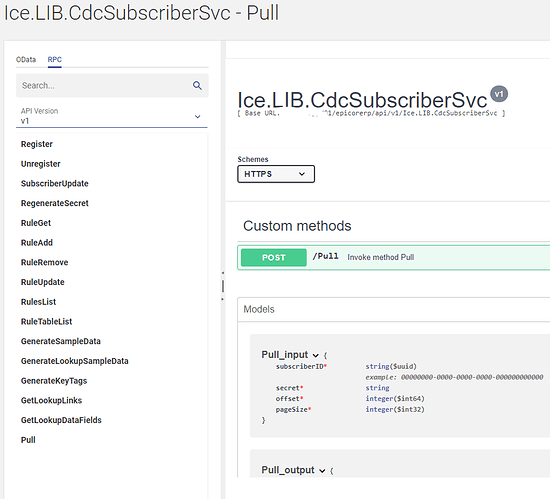Open the API Version dropdown

click(x=112, y=116)
